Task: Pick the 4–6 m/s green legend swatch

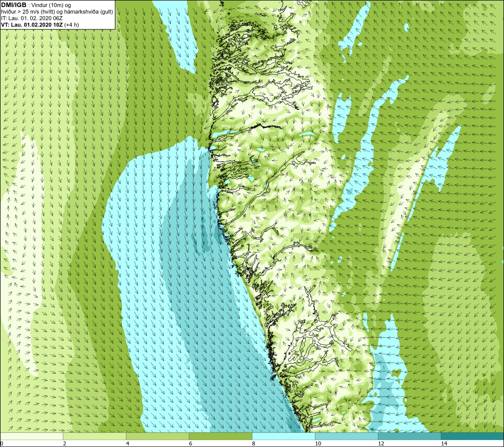Action: click(157, 436)
